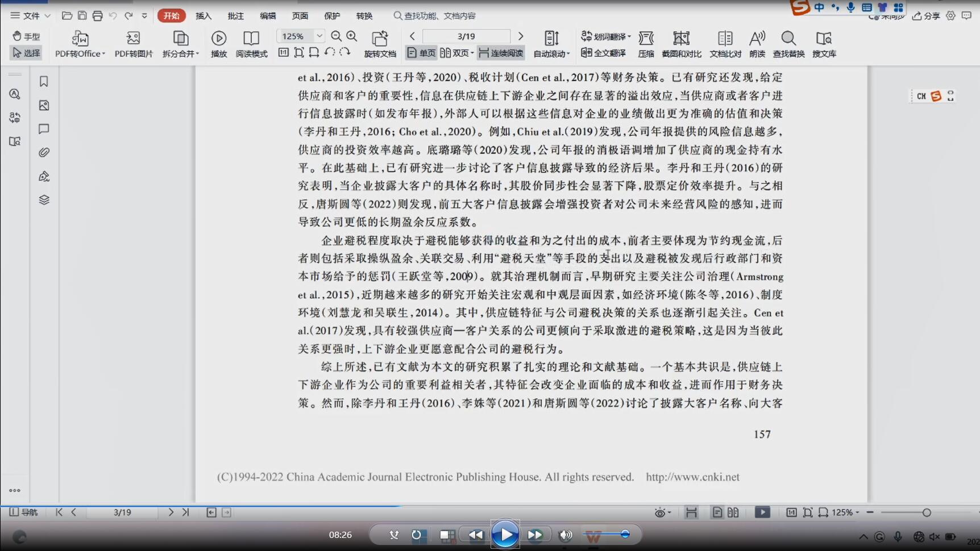Image resolution: width=980 pixels, height=551 pixels.
Task: Go to previous page in ribbon
Action: tap(412, 36)
